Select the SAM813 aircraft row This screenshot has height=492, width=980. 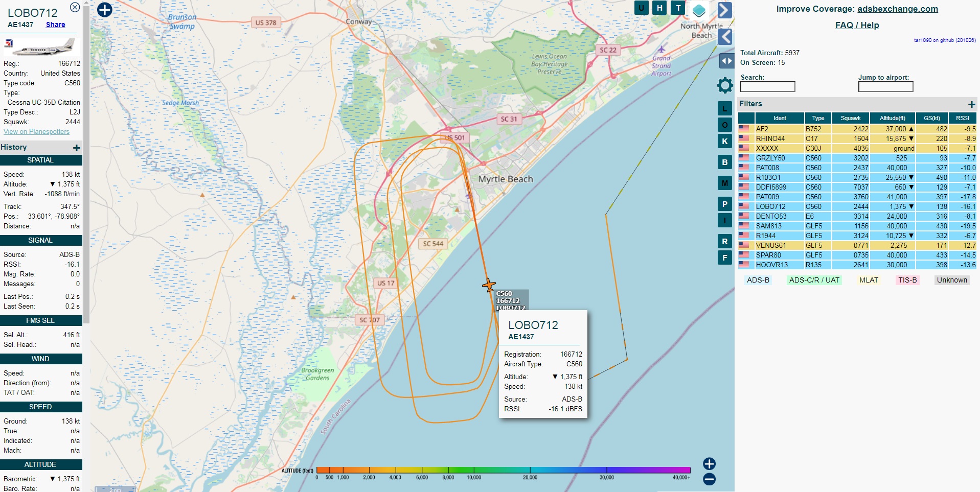[857, 226]
